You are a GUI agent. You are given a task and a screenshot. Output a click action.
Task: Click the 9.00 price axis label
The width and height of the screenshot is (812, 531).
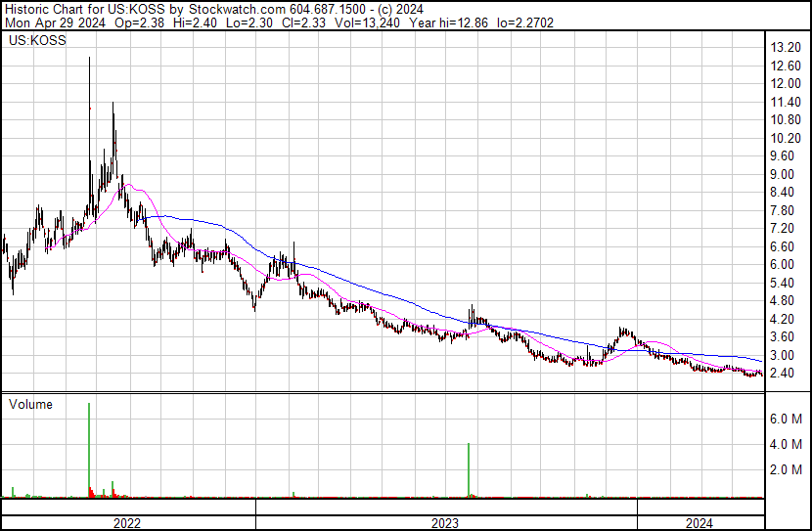tap(783, 174)
